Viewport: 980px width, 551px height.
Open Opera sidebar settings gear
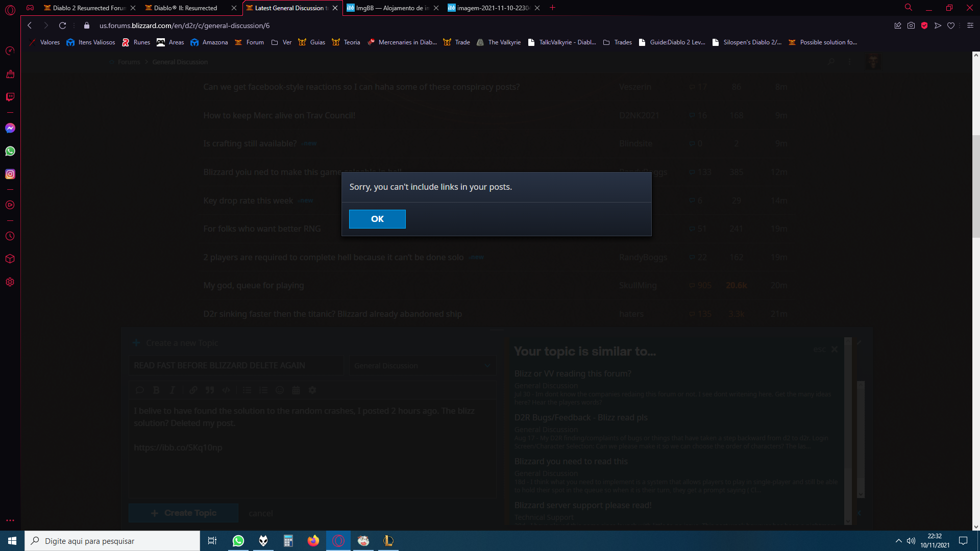[x=10, y=282]
